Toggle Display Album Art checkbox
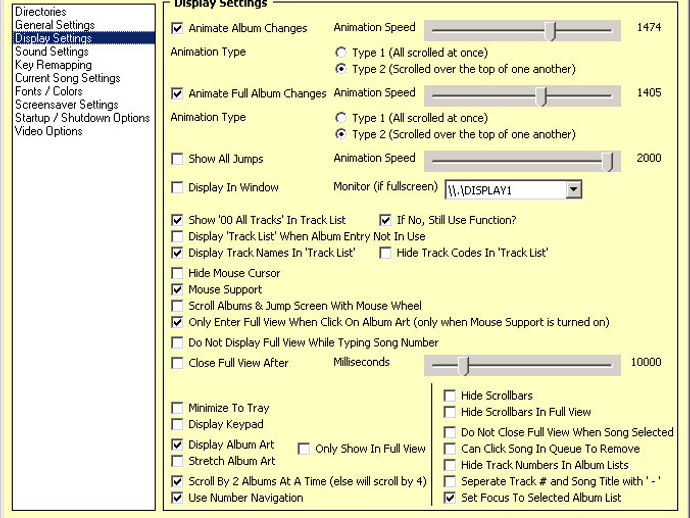Viewport: 690px width, 518px height. pyautogui.click(x=177, y=445)
